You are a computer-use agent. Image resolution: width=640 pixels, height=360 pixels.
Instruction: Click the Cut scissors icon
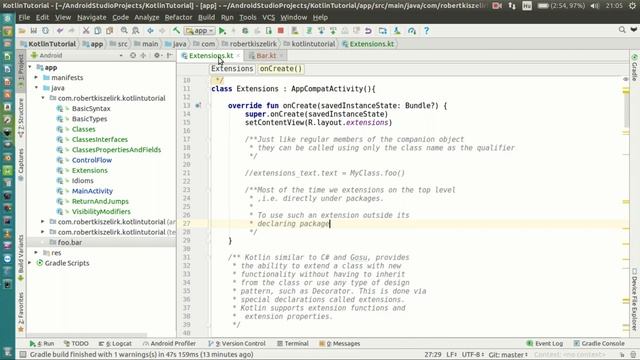pos(86,31)
